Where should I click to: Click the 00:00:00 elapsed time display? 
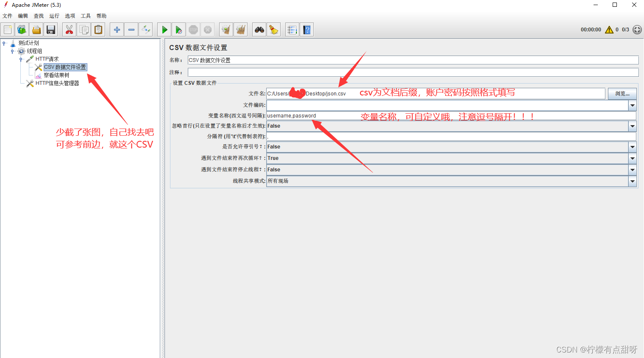[x=591, y=30]
